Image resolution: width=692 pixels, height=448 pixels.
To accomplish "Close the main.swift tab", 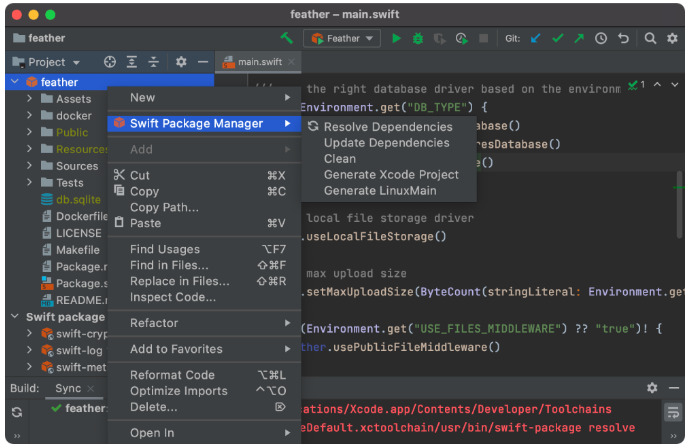I will [x=291, y=62].
